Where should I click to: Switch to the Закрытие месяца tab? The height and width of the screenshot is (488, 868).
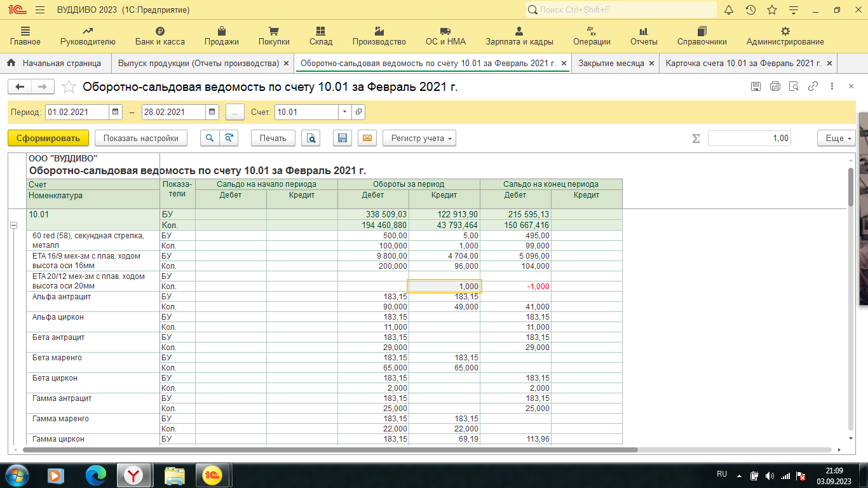coord(611,64)
